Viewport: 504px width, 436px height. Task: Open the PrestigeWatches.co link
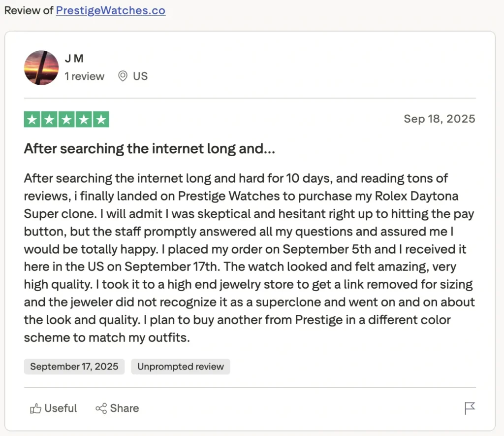click(110, 10)
